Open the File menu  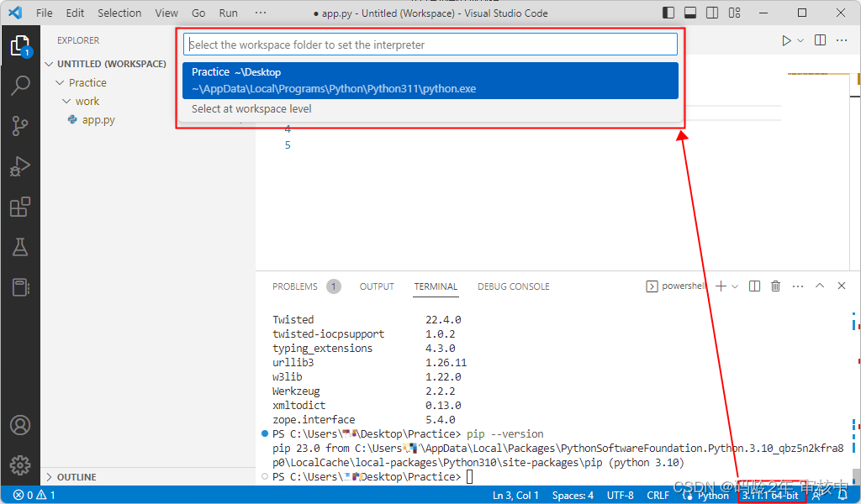click(44, 13)
